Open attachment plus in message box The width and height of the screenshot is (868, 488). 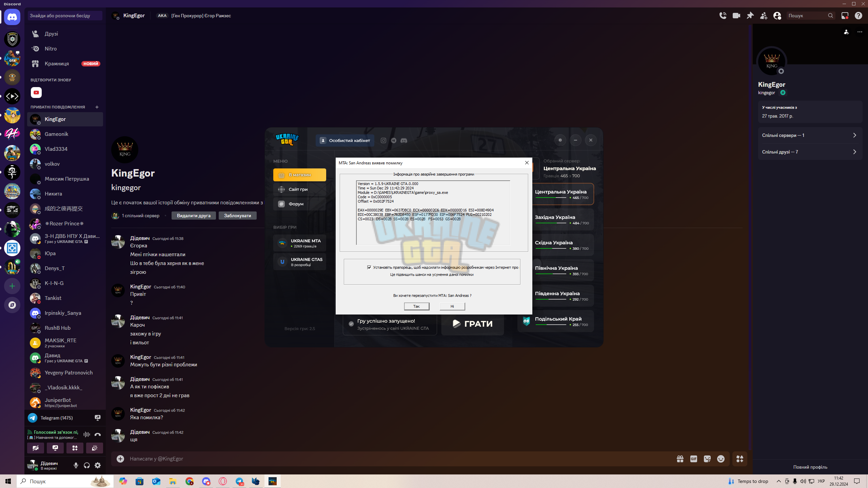[x=120, y=459]
